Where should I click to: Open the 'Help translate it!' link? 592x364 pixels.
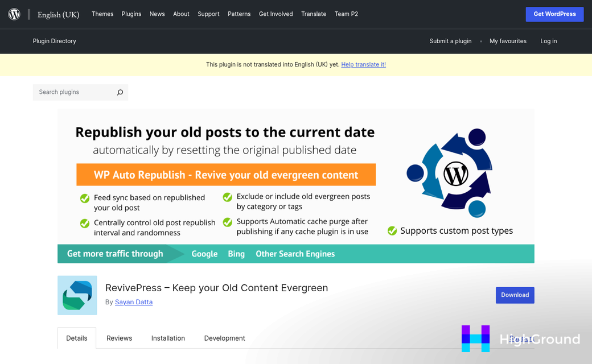363,64
